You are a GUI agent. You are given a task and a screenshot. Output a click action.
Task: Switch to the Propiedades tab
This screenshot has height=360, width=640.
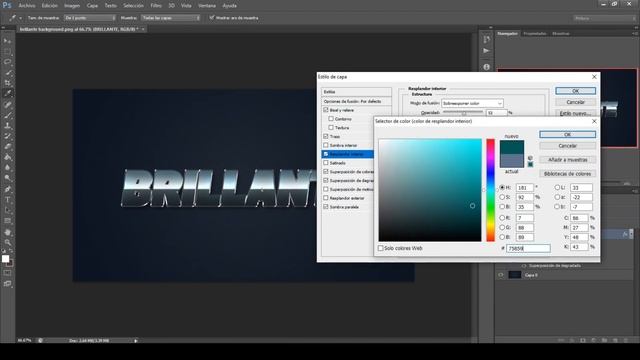click(535, 33)
